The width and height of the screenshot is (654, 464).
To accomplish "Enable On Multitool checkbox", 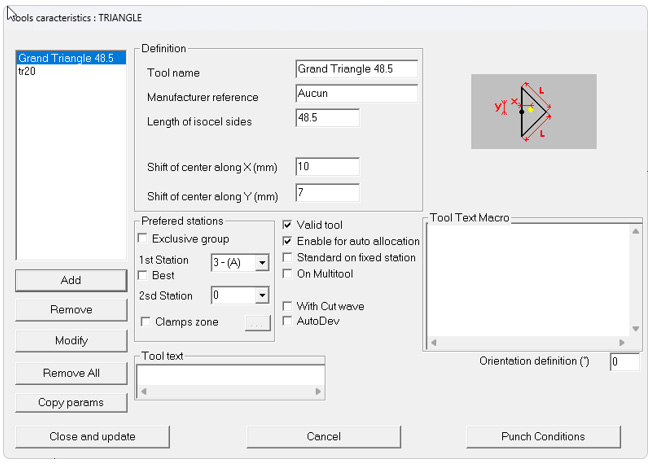I will (287, 274).
